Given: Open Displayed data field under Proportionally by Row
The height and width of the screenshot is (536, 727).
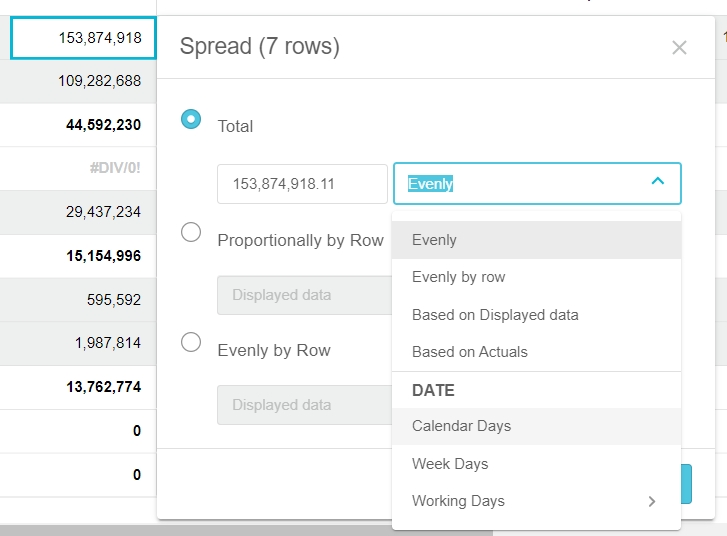Looking at the screenshot, I should pos(302,295).
